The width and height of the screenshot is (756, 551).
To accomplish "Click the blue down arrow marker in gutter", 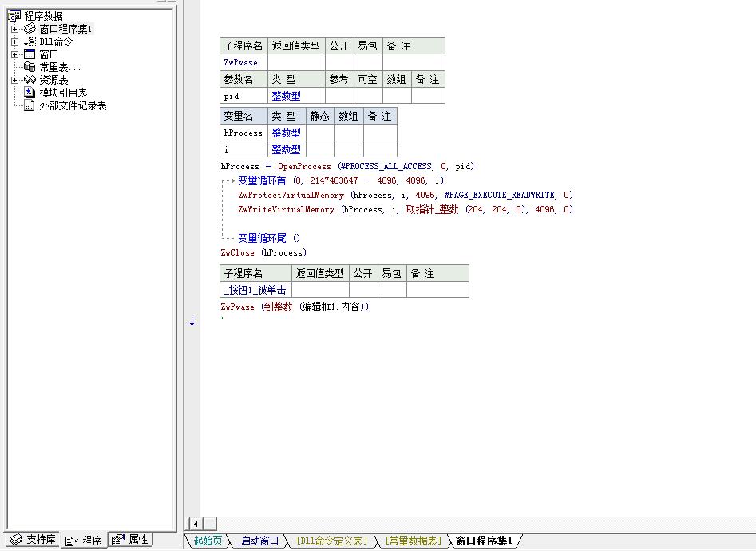I will point(192,321).
